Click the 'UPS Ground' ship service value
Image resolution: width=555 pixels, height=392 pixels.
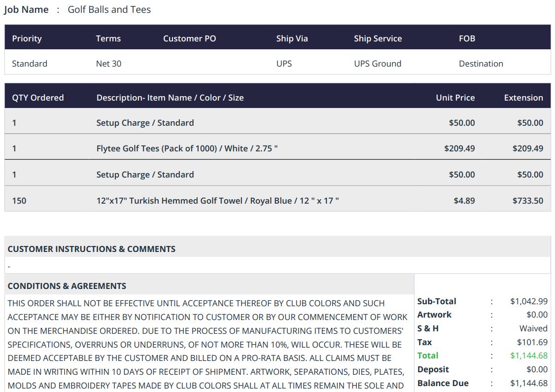[378, 64]
